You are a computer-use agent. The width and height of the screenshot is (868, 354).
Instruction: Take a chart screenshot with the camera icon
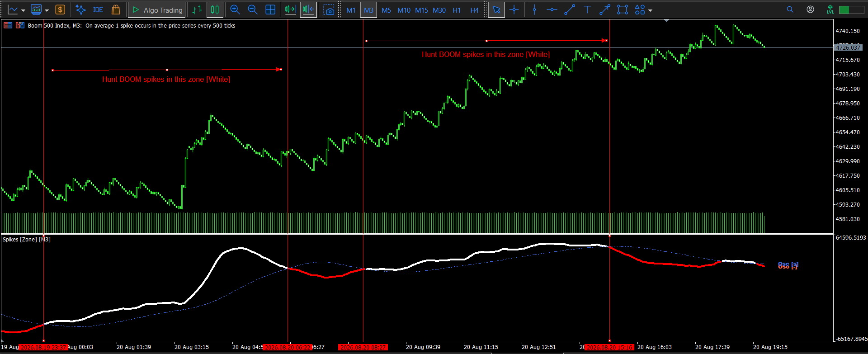coord(330,9)
